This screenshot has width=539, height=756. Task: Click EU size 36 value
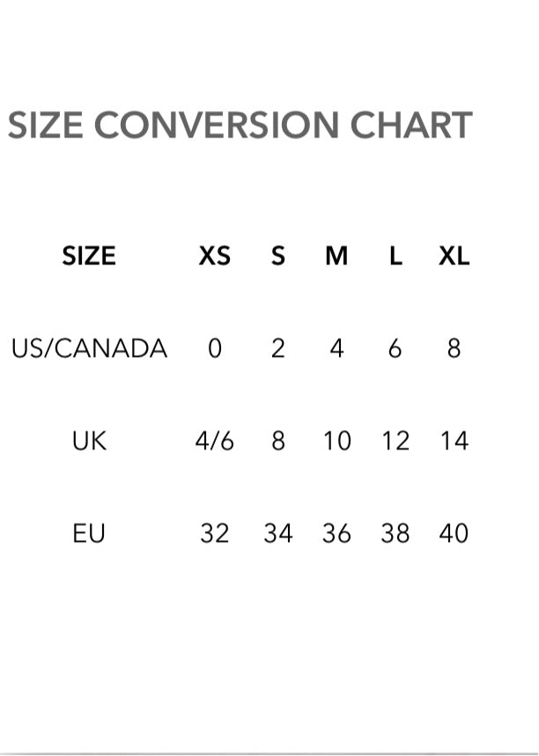point(336,533)
